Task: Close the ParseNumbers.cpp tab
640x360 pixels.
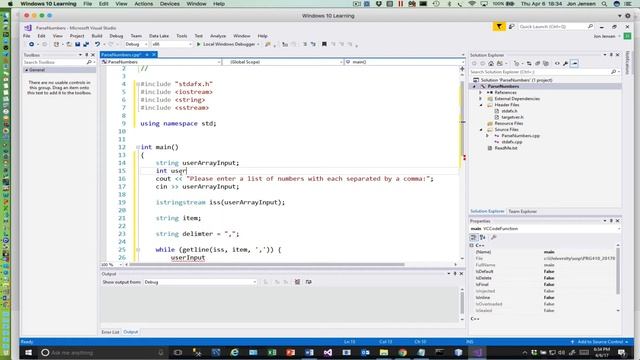Action: tap(154, 55)
